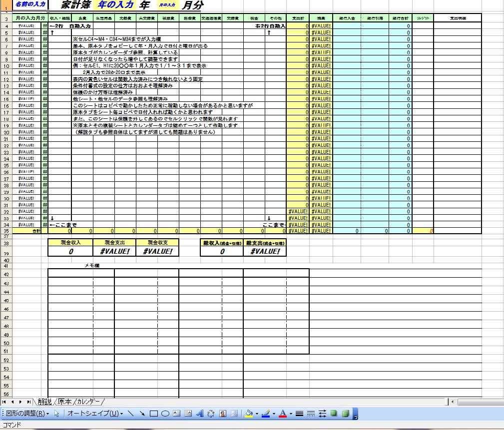Insert a Text Box

[176, 414]
